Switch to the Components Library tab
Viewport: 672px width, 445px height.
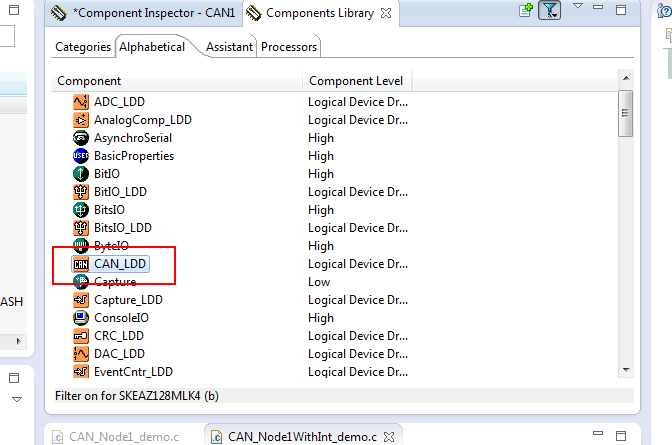(x=320, y=13)
